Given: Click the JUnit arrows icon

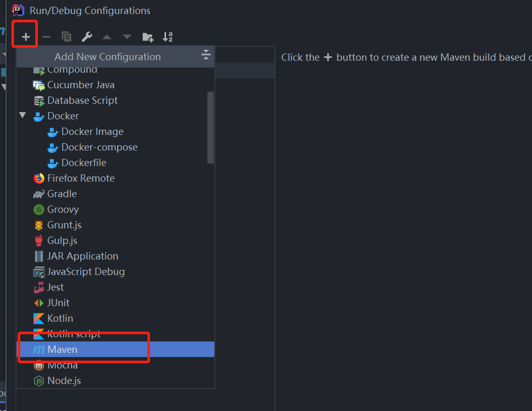Looking at the screenshot, I should point(39,303).
